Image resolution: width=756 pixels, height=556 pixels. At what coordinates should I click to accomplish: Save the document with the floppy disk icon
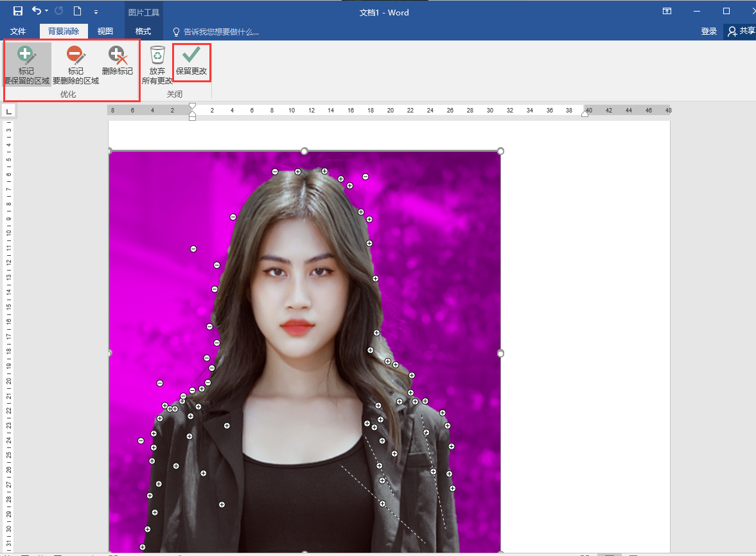18,12
